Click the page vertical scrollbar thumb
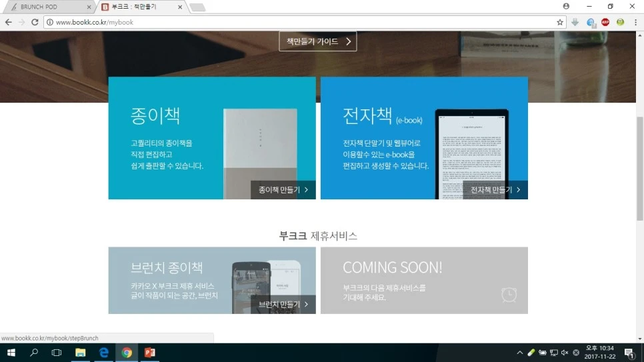This screenshot has width=644, height=362. [640, 169]
